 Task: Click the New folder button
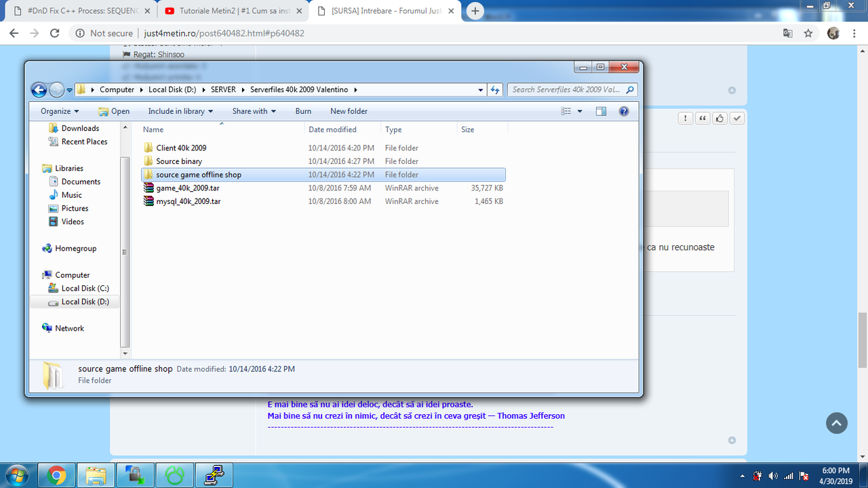pyautogui.click(x=349, y=111)
